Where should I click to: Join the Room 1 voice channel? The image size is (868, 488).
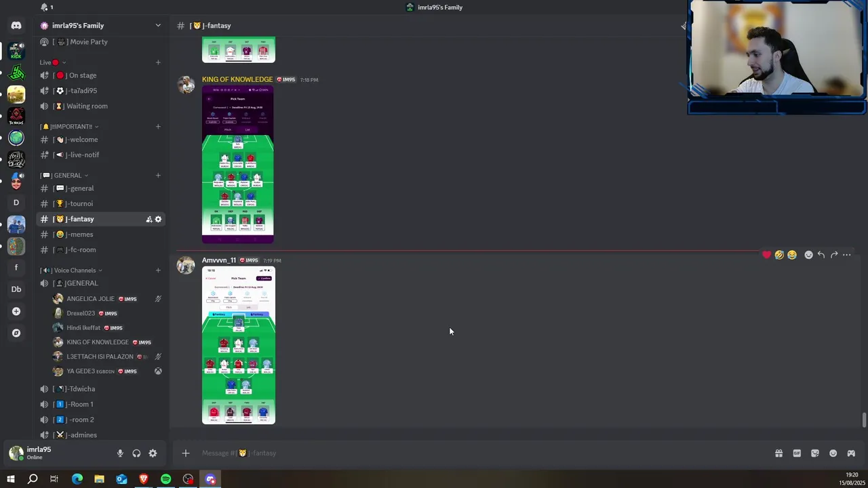click(x=102, y=405)
